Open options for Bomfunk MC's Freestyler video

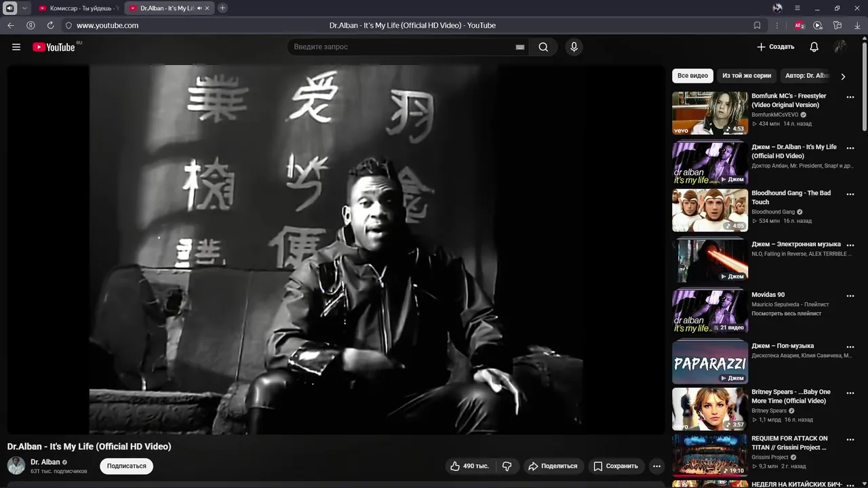(850, 97)
